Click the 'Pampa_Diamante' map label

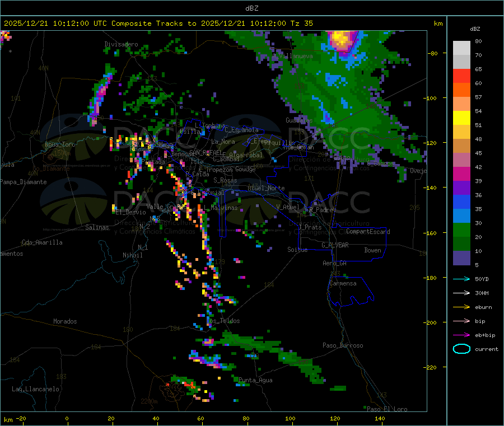click(24, 182)
